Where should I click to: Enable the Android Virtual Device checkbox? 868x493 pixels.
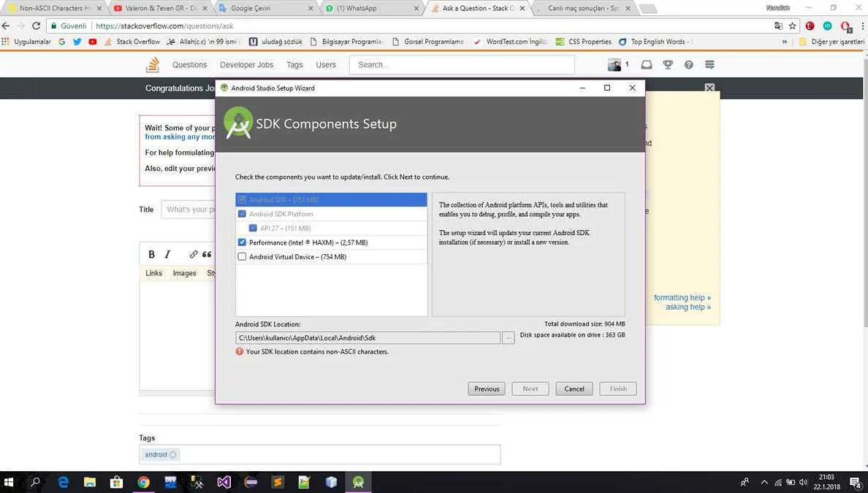click(x=242, y=257)
